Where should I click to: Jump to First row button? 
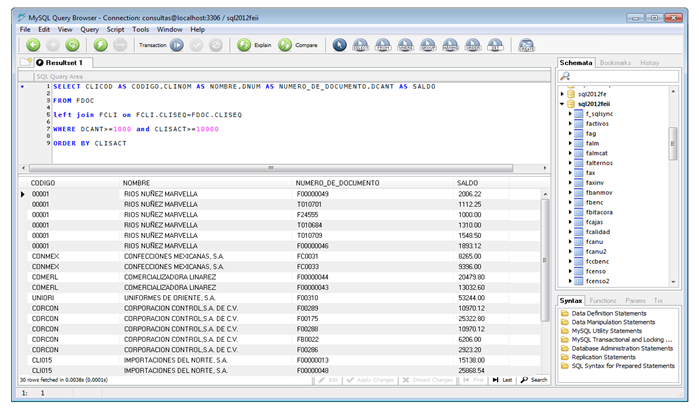[473, 380]
